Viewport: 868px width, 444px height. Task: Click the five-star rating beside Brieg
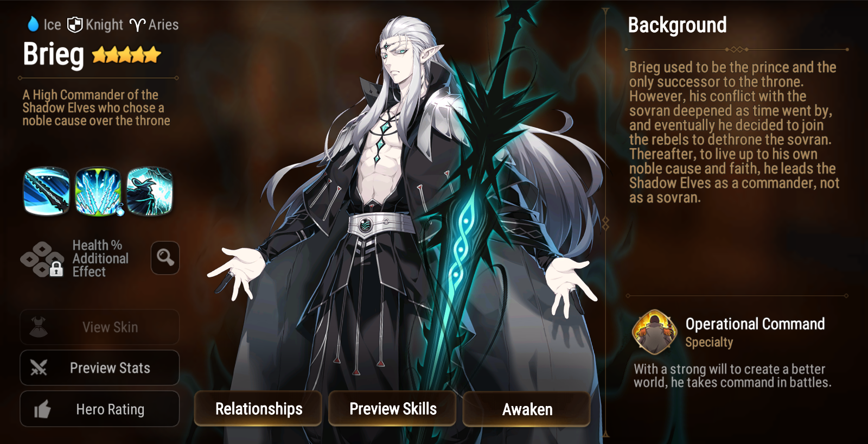tap(126, 55)
